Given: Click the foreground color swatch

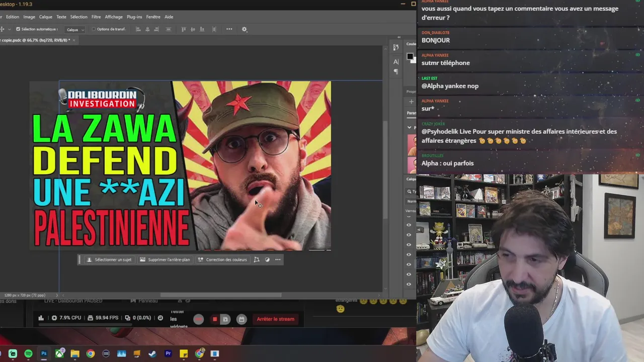Looking at the screenshot, I should [410, 57].
